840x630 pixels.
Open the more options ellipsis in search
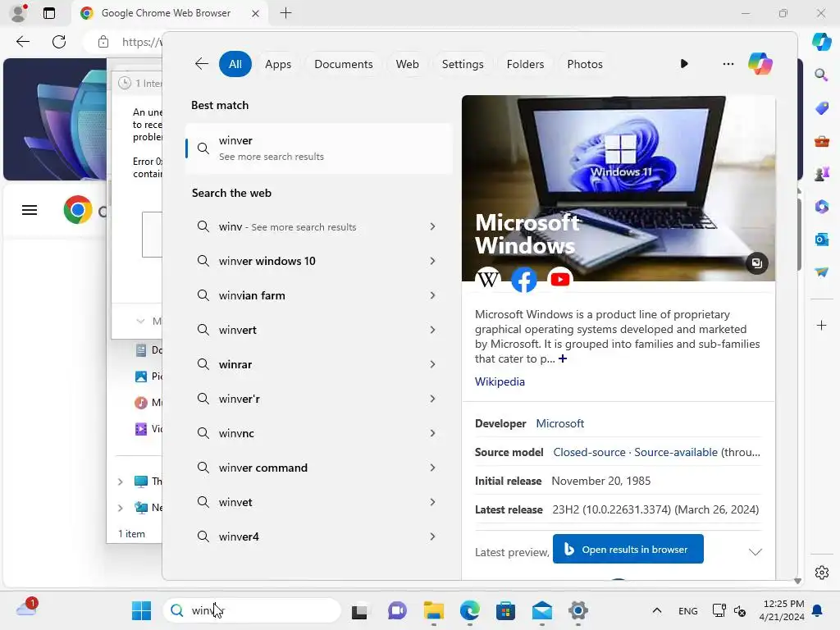[728, 64]
